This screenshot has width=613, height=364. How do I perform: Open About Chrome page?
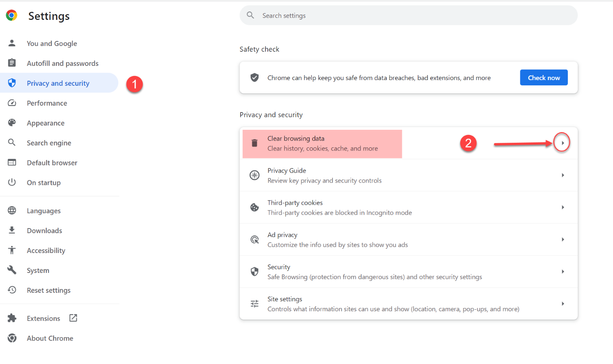[x=50, y=338]
